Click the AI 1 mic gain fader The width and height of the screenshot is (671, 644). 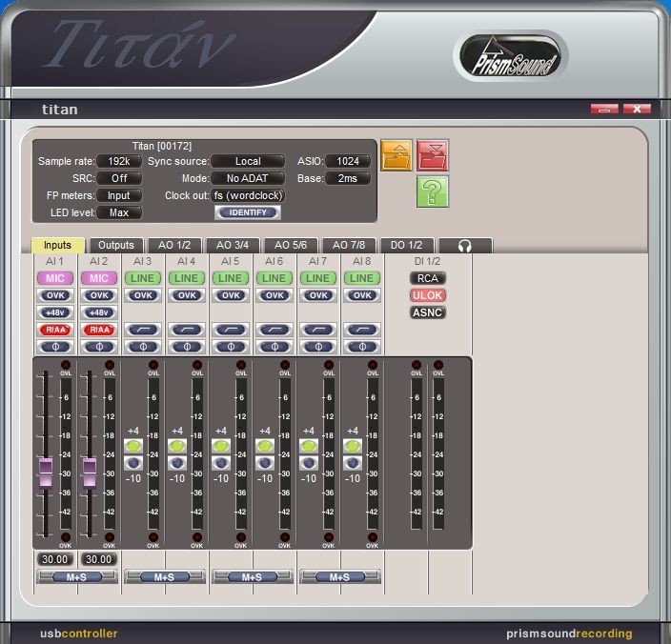[x=46, y=473]
